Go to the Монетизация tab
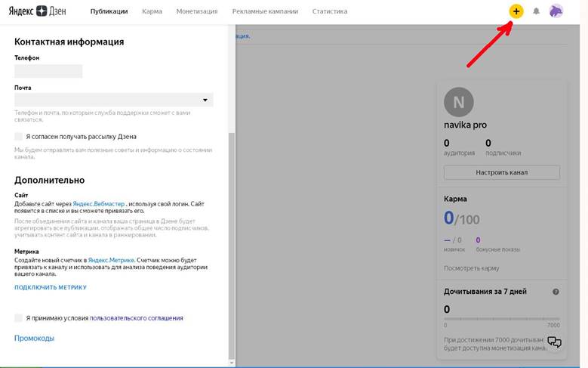This screenshot has height=368, width=588. coord(197,11)
